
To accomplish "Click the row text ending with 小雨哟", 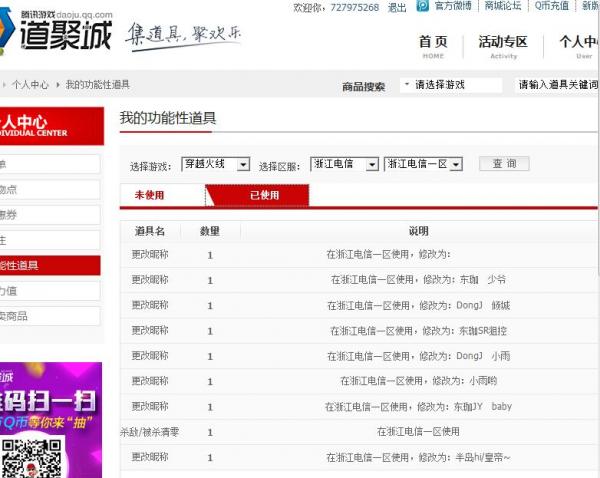I will pos(418,381).
